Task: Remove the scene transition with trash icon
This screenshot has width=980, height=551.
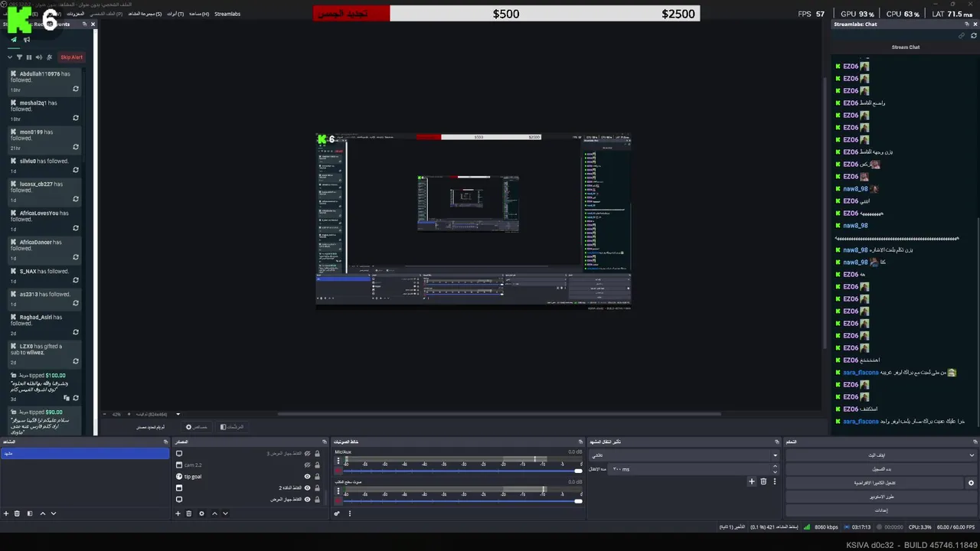Action: tap(763, 481)
